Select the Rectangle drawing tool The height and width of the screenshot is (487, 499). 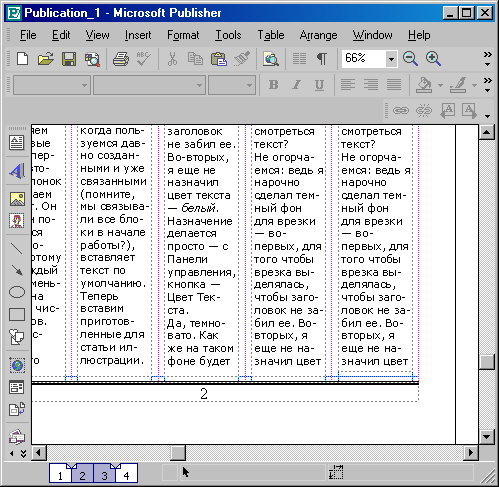click(x=17, y=314)
